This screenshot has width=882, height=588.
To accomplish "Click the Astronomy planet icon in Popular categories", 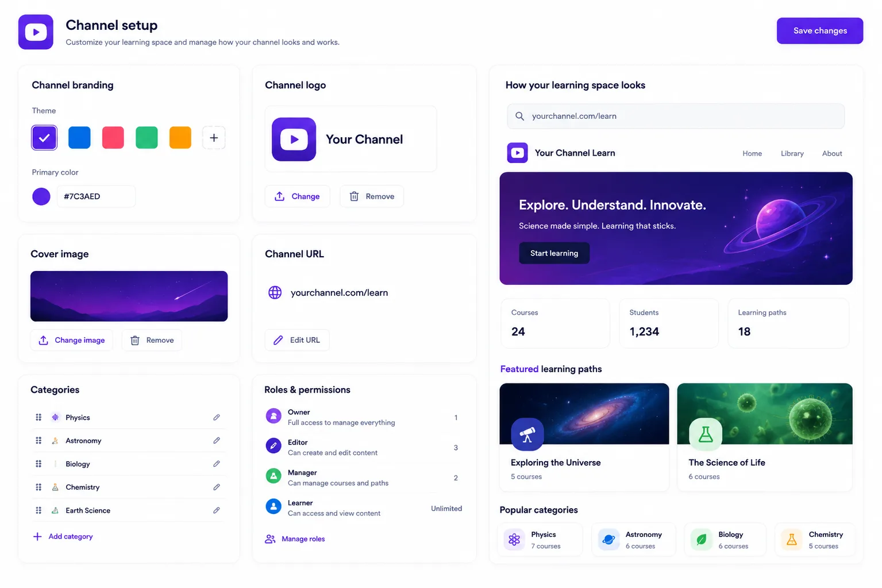I will click(x=608, y=540).
